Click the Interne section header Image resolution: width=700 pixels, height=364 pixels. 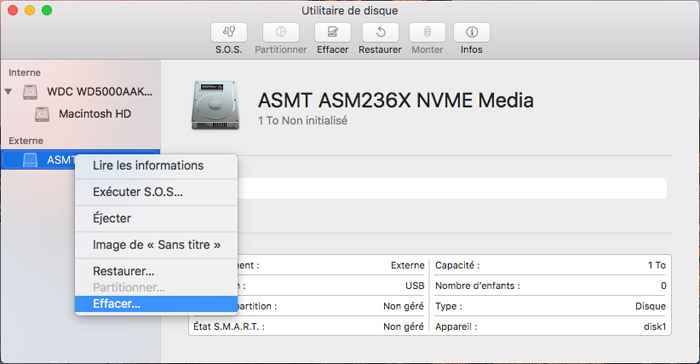[x=25, y=72]
